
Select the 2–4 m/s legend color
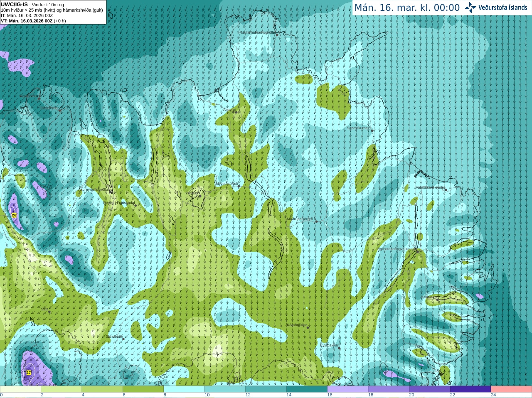[x=62, y=389]
